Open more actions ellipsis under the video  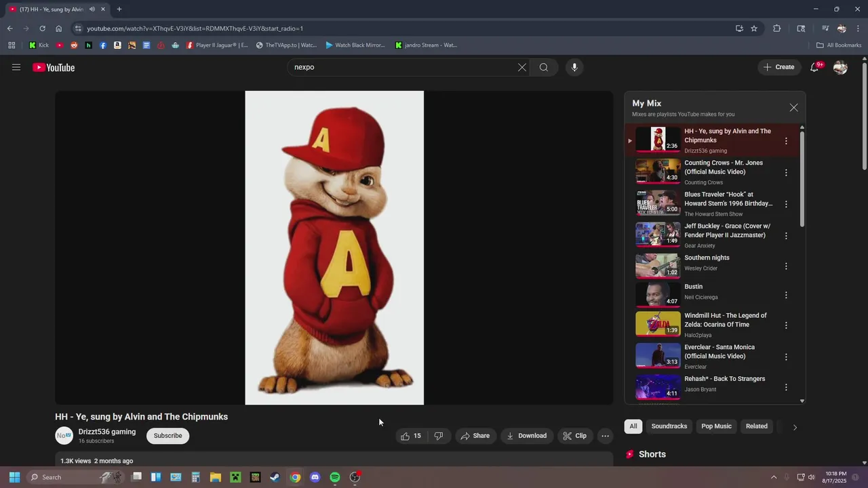tap(606, 436)
